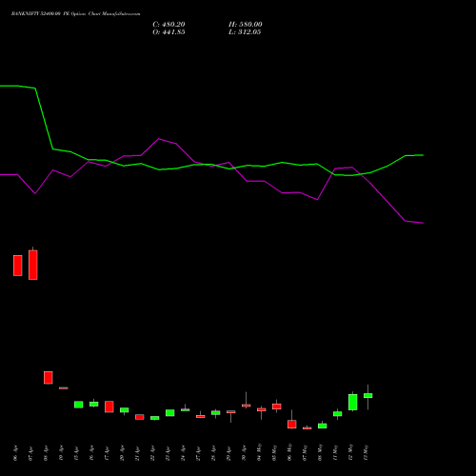Click the 07 Apr date label
The image size is (476, 476).
(x=31, y=453)
